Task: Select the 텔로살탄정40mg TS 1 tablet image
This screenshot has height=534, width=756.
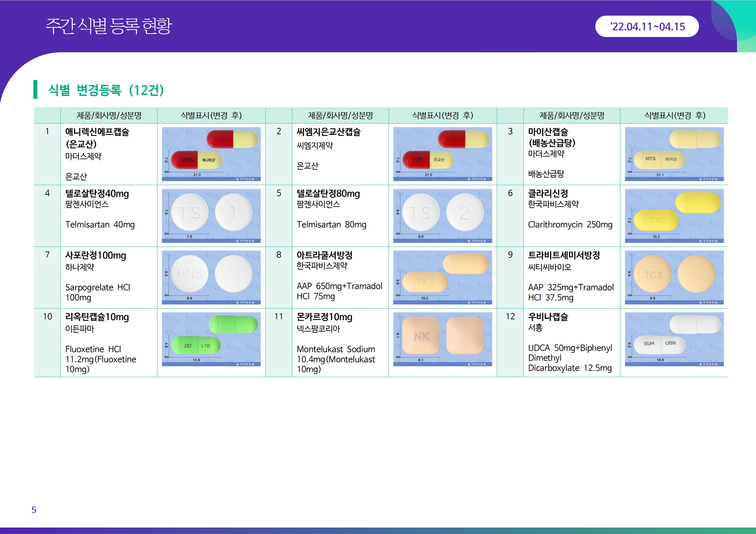Action: [211, 216]
